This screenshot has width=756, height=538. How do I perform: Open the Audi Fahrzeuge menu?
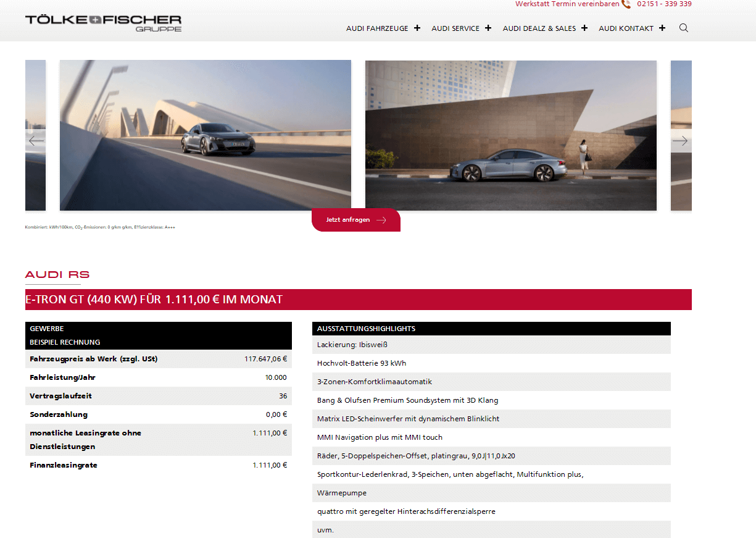[x=377, y=28]
